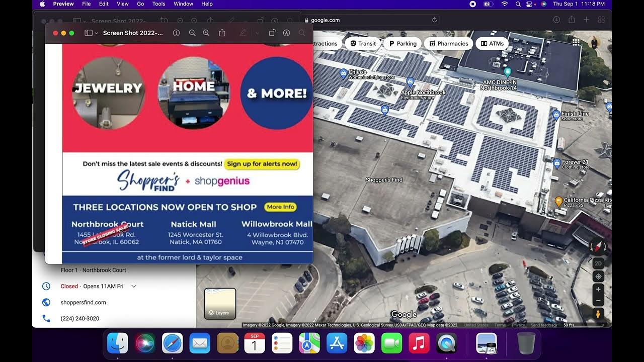
Task: Open the AMC DINE-IN Northbrook 14 marker
Action: (508, 72)
